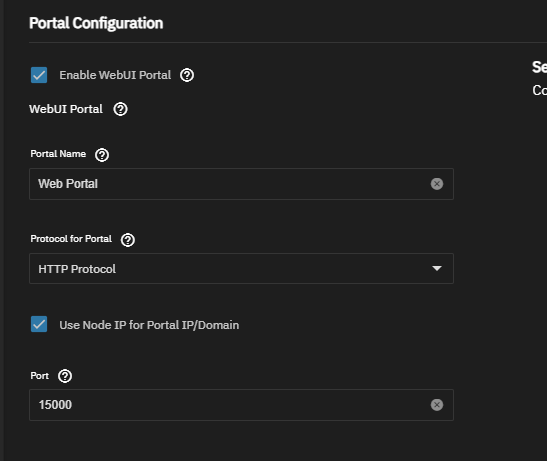Click into the Port field showing 15000

241,405
